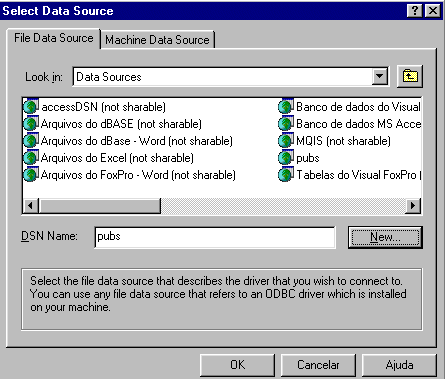Click the icon beside MQIS
Image resolution: width=445 pixels, height=379 pixels.
pos(286,141)
